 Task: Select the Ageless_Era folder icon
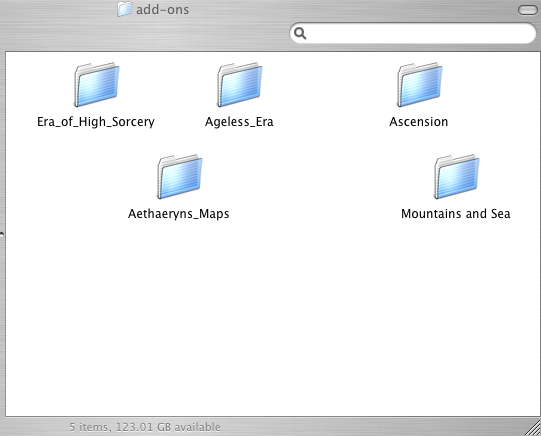click(239, 85)
